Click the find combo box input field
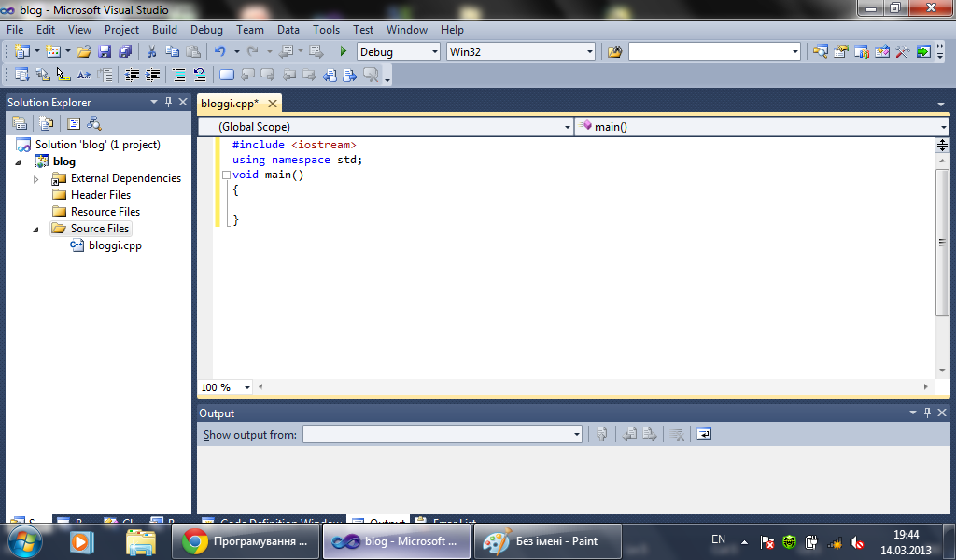Image resolution: width=956 pixels, height=560 pixels. coord(710,51)
